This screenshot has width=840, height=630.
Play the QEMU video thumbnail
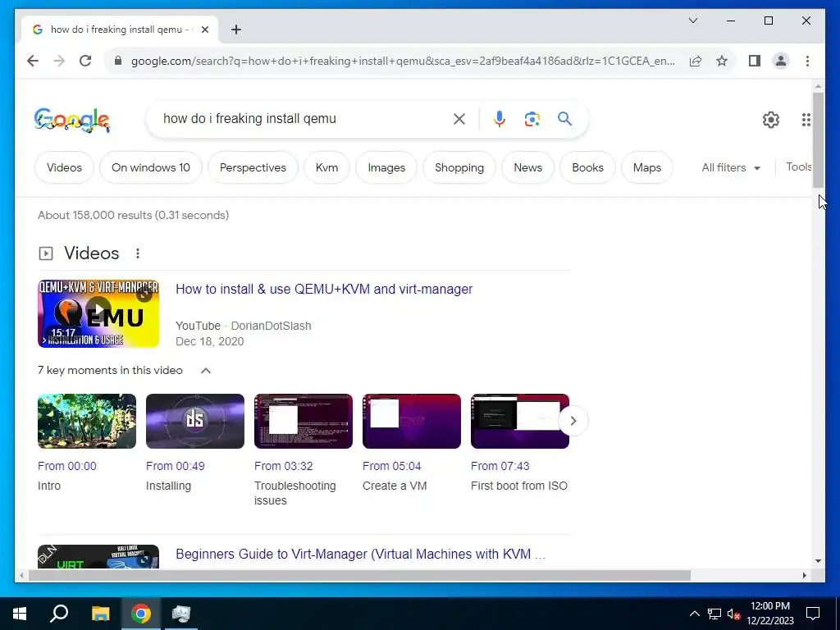coord(98,313)
